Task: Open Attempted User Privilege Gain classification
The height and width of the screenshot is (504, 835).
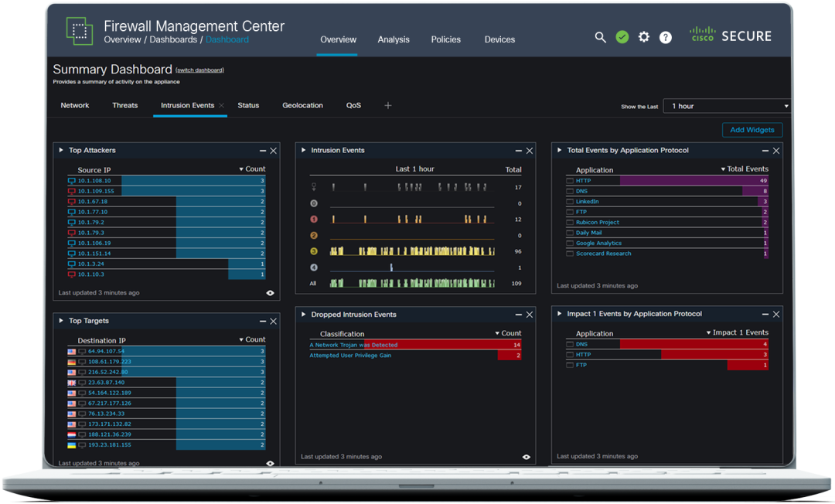Action: coord(350,356)
